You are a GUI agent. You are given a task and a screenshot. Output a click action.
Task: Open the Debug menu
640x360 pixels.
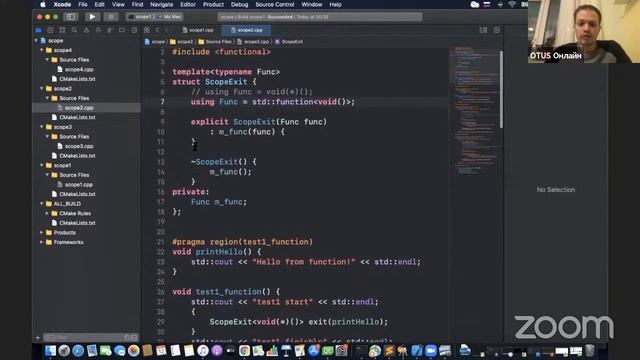(x=239, y=4)
